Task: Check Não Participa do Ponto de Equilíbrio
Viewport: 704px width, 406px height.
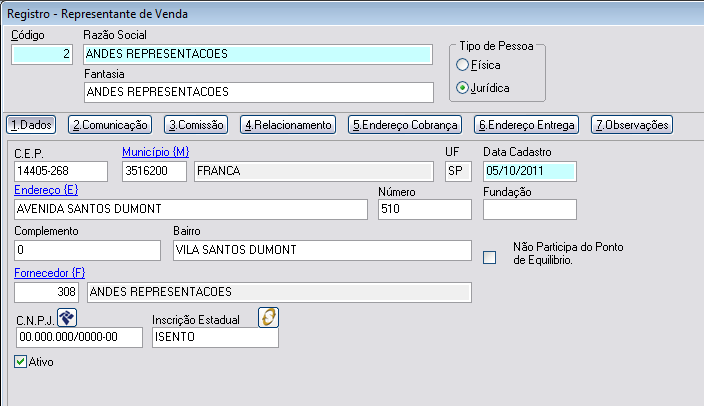Action: 489,257
